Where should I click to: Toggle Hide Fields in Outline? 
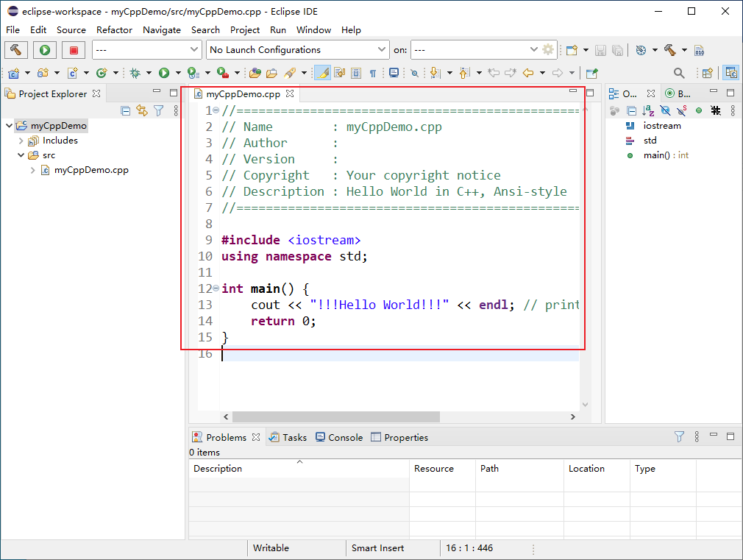coord(665,111)
